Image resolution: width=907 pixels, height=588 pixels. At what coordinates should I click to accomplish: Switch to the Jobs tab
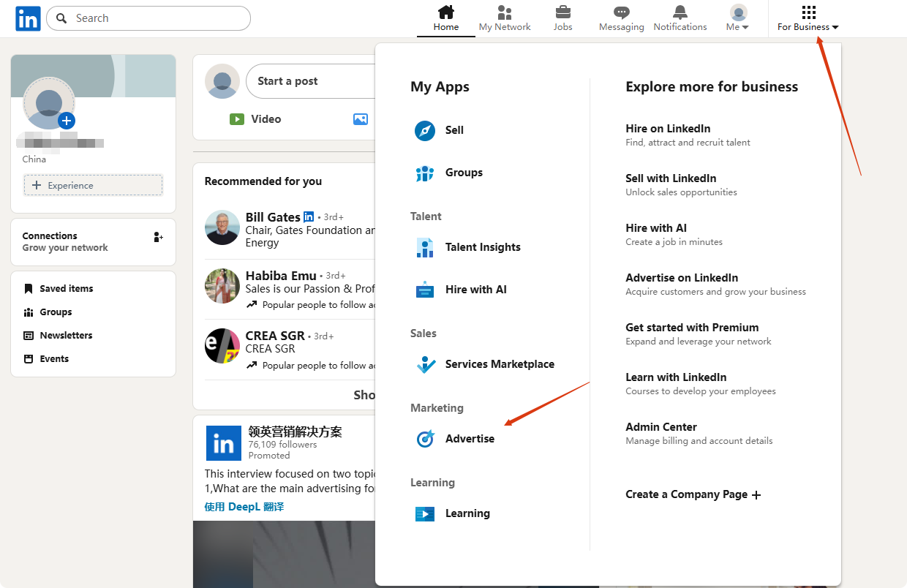click(562, 19)
